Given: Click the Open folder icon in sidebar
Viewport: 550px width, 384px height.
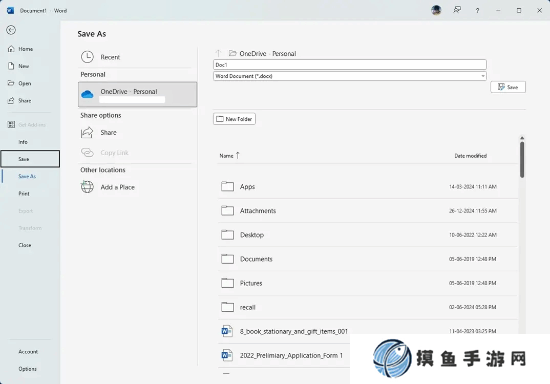Looking at the screenshot, I should click(x=11, y=83).
